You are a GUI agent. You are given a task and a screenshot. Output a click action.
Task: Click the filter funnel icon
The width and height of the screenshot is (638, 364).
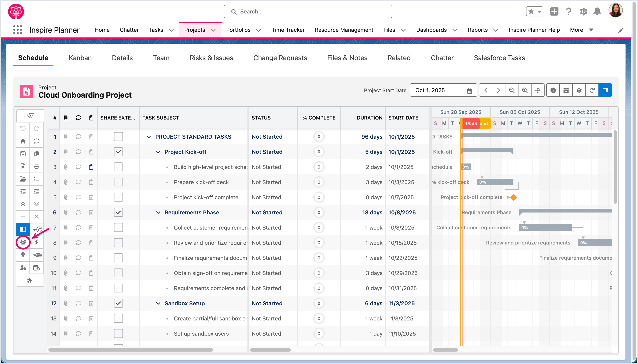[x=30, y=116]
